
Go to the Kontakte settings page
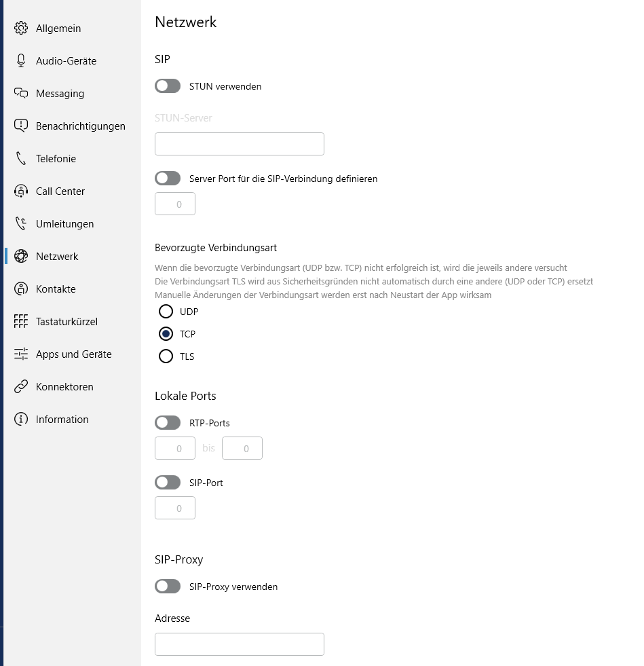coord(56,289)
